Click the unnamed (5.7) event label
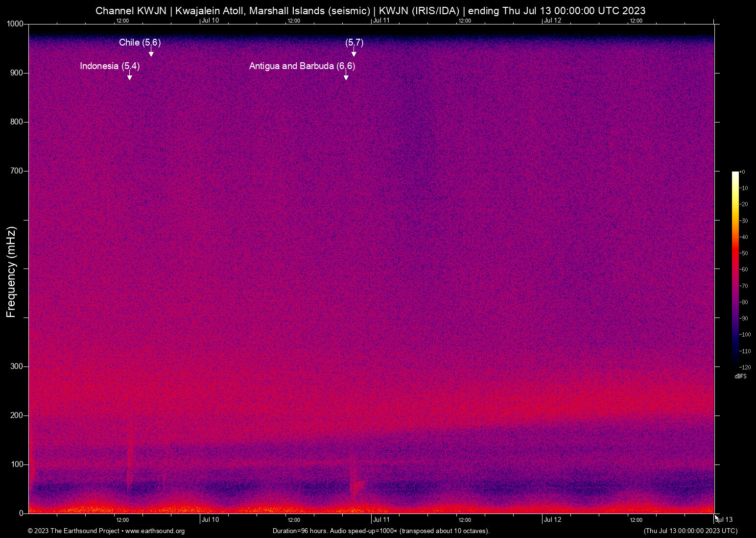 click(354, 43)
